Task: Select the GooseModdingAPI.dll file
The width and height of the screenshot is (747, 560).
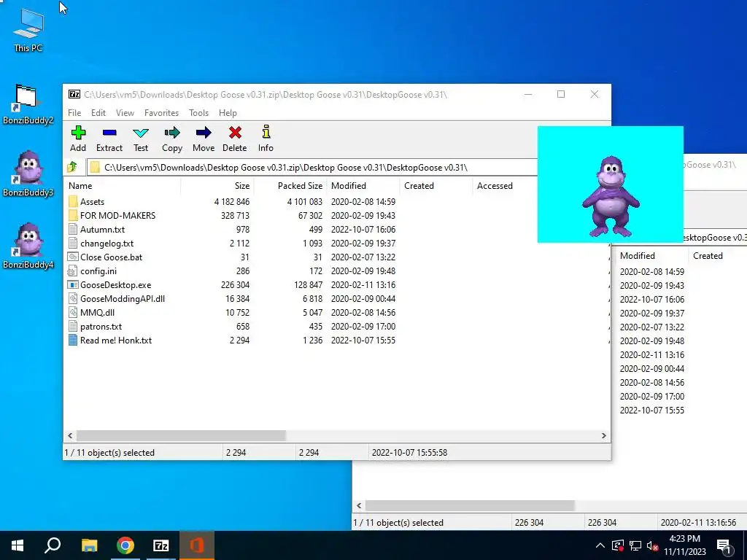Action: point(123,298)
